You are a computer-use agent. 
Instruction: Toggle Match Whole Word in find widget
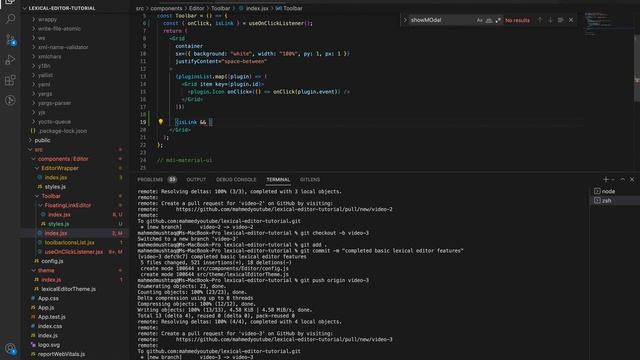(x=489, y=20)
